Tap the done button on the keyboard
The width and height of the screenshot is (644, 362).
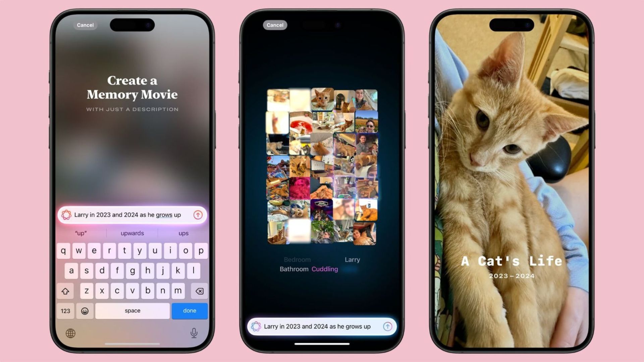(190, 310)
